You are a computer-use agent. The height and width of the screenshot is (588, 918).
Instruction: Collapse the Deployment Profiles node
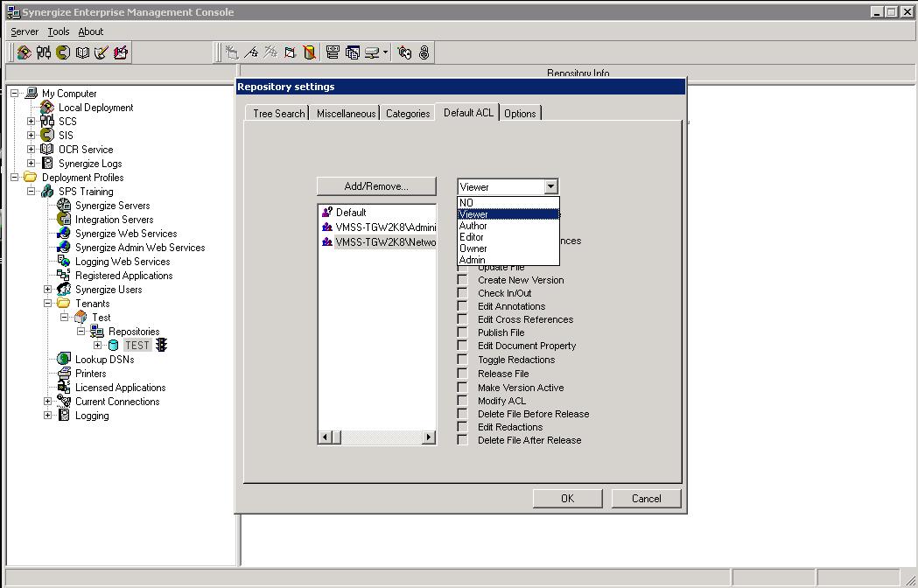(x=15, y=178)
